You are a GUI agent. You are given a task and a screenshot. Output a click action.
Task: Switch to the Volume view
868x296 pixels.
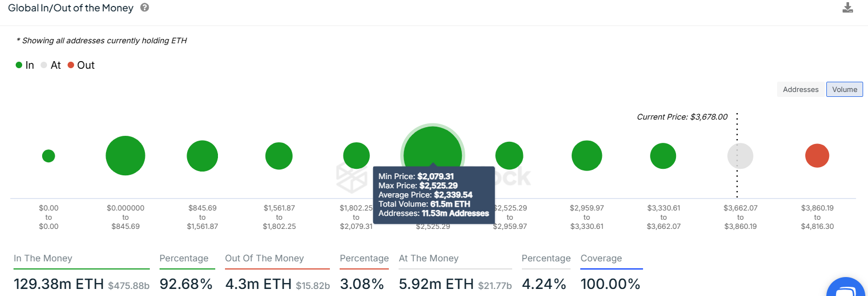(x=844, y=89)
